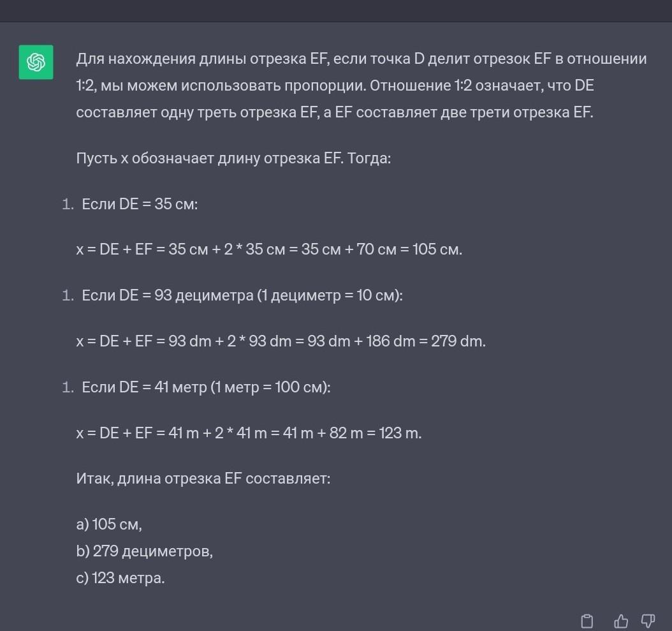Click the dark header bar at top
Viewport: 672px width, 631px height.
point(336,11)
